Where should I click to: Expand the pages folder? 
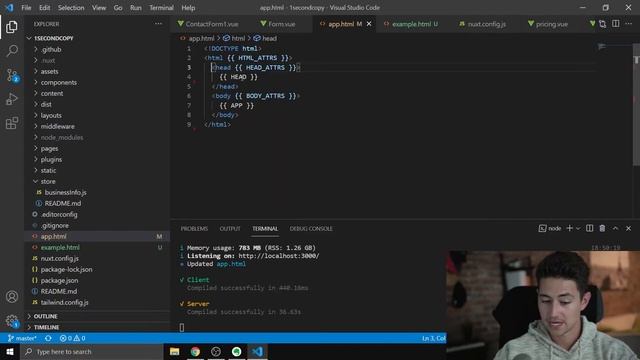pos(49,149)
